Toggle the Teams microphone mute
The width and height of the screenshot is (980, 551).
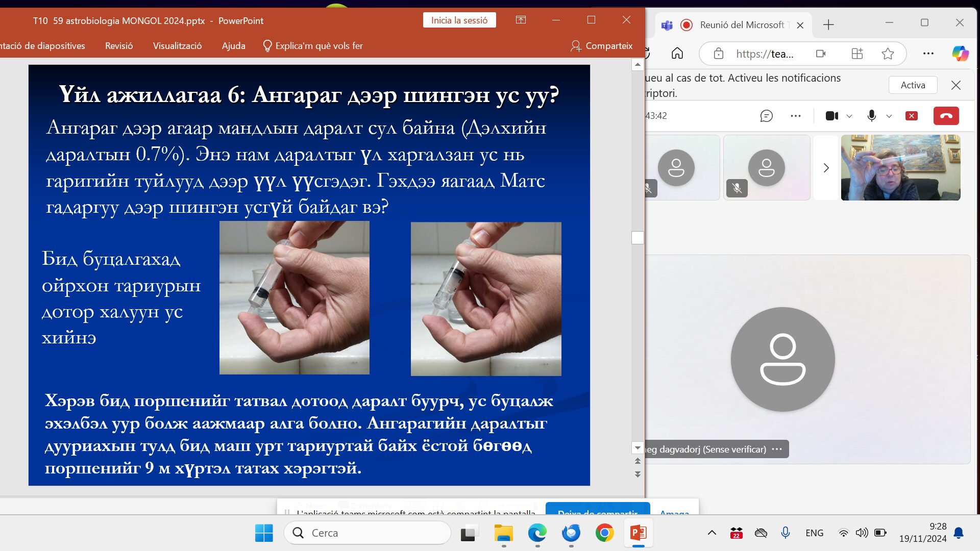(x=872, y=116)
